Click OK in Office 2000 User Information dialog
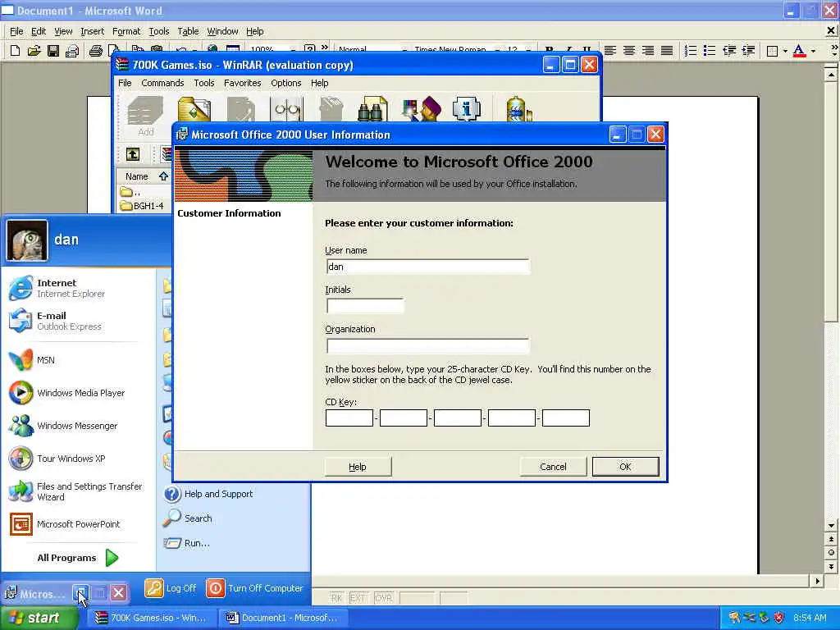Screen dimensions: 840x630 coord(625,467)
